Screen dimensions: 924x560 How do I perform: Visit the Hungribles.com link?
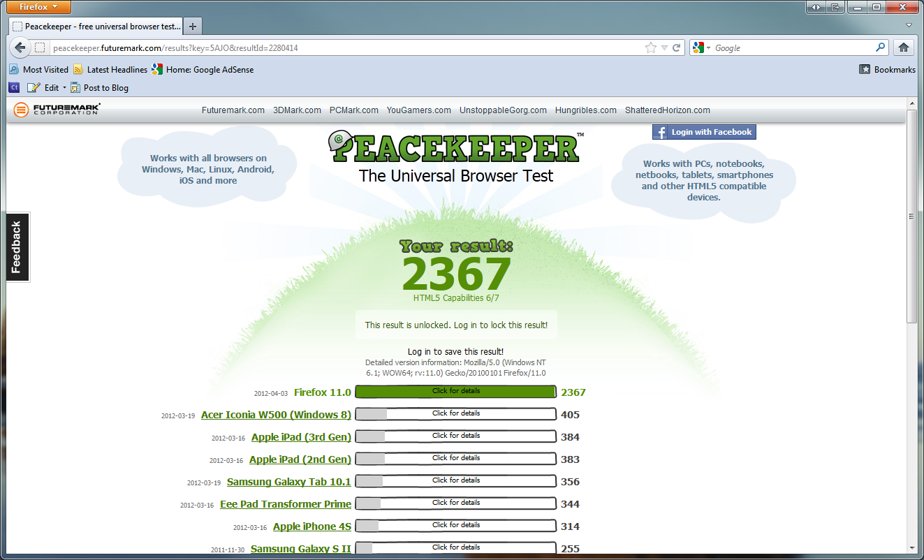tap(586, 110)
